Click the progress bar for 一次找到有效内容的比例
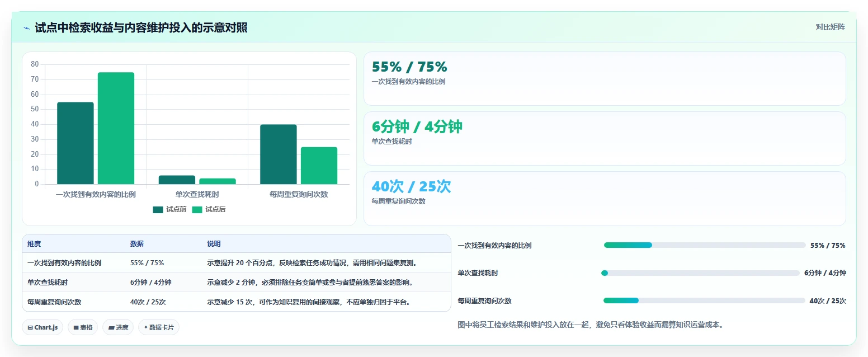This screenshot has height=357, width=868. click(x=705, y=245)
